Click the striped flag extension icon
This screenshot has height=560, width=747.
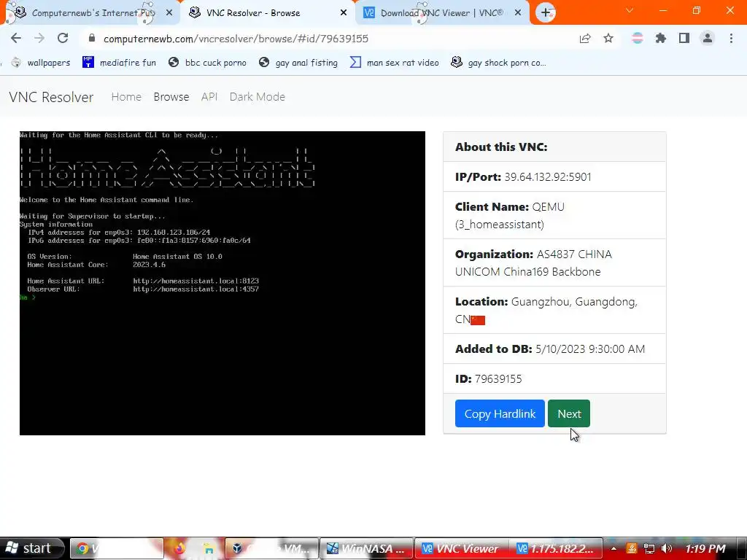click(638, 38)
